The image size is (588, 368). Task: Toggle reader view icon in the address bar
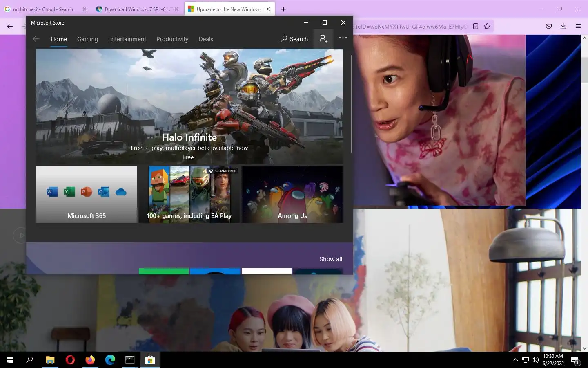[x=476, y=26]
